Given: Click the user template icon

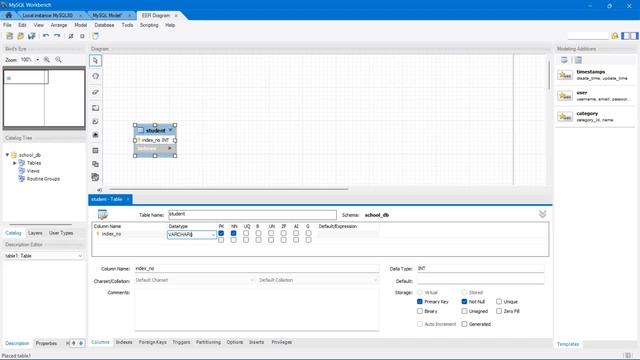Looking at the screenshot, I should coord(565,96).
